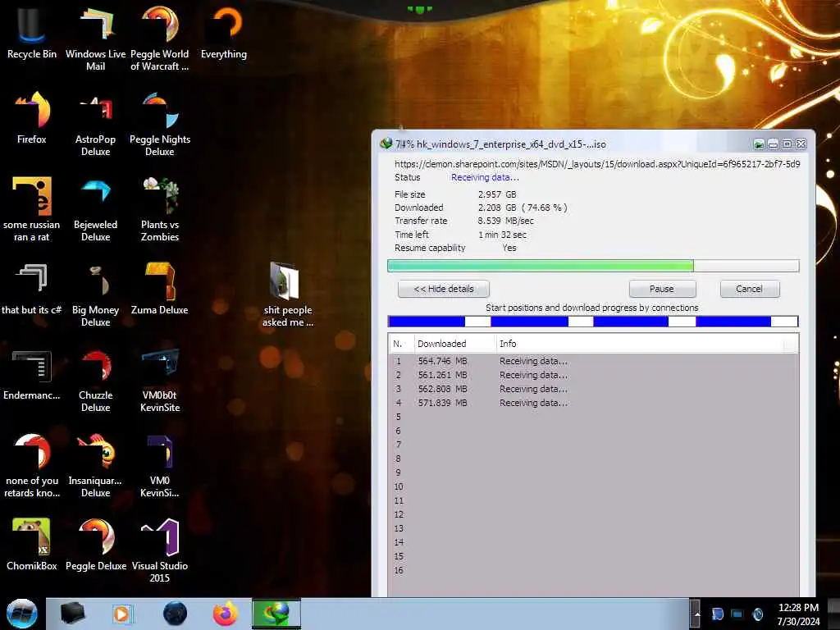Click the '8.539 MB/sec' transfer rate value
The image size is (840, 630).
click(x=505, y=221)
